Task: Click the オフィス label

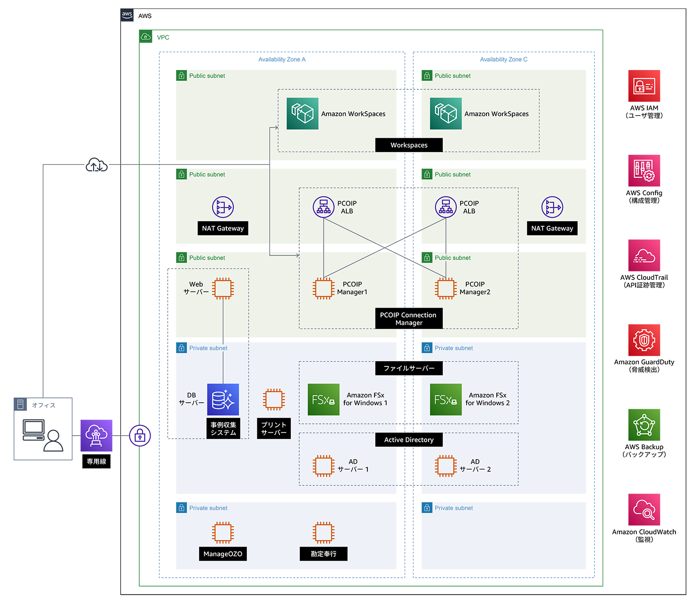Action: tap(44, 405)
